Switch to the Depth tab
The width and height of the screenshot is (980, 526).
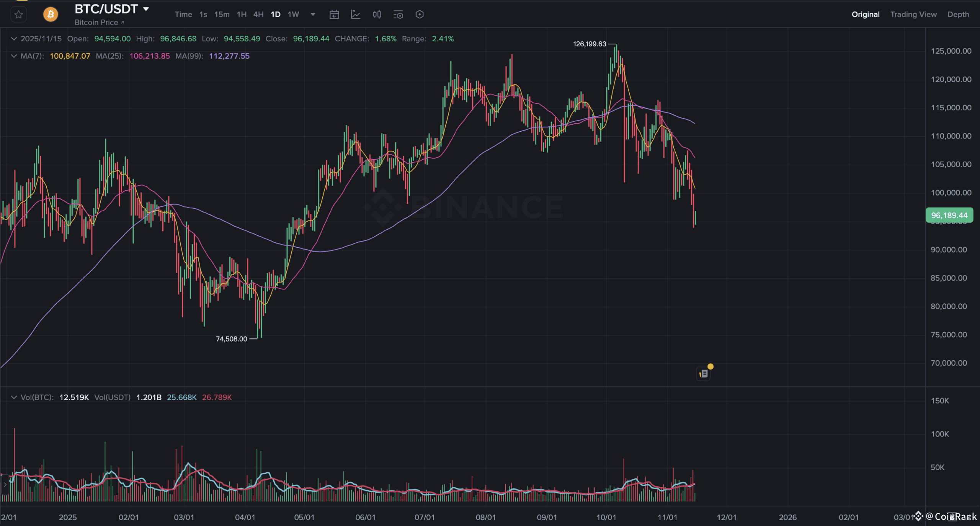(x=958, y=15)
